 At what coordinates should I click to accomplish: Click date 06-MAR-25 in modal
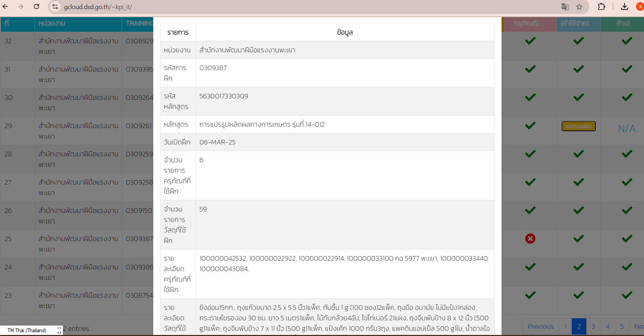[217, 142]
